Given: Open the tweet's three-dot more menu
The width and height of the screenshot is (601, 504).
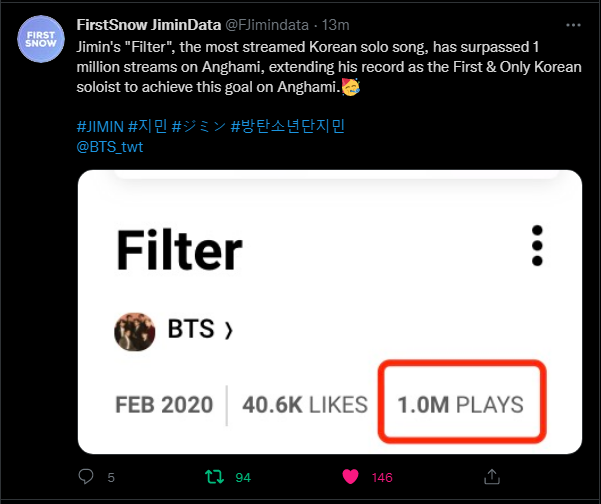Looking at the screenshot, I should pos(573,25).
